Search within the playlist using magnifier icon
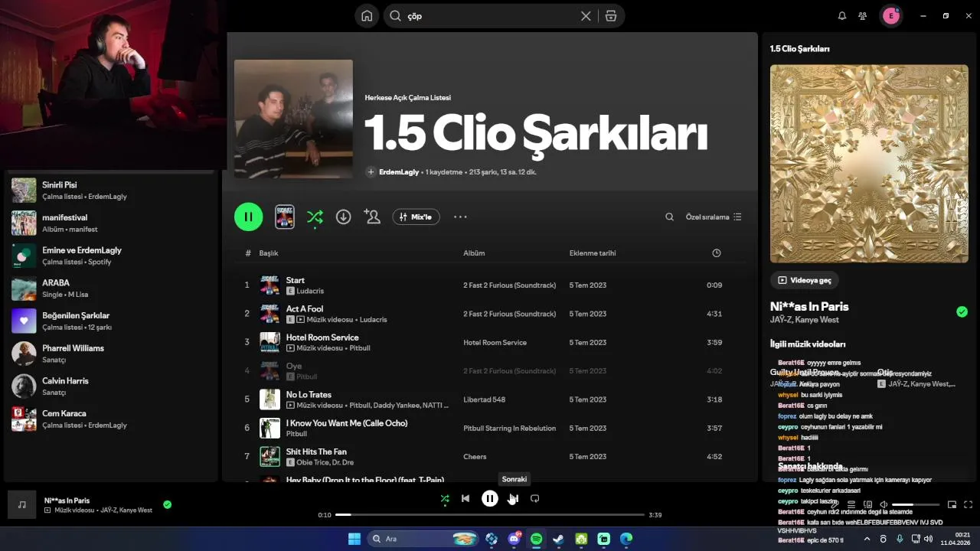980x551 pixels. pos(669,217)
